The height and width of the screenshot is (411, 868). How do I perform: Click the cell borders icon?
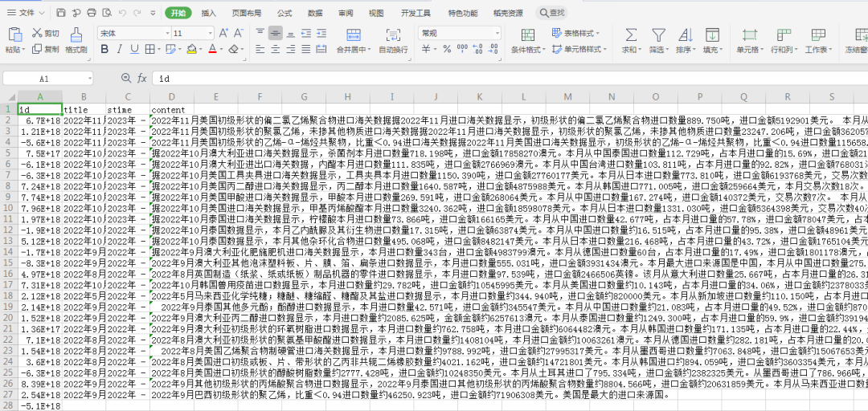(149, 49)
